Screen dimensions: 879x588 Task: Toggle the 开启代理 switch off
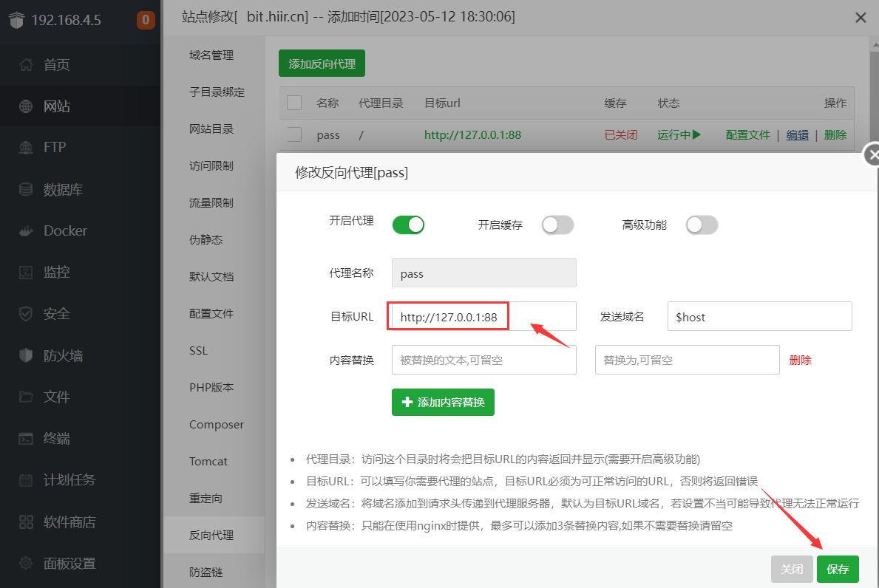(408, 225)
